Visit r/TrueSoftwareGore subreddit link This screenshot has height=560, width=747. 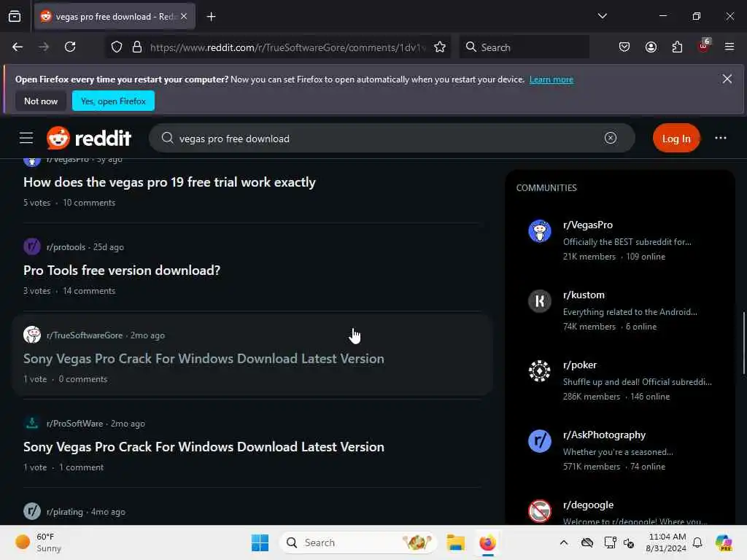click(85, 335)
